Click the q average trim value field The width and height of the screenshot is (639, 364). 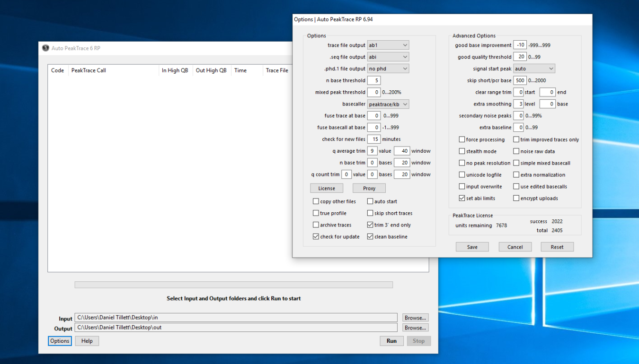click(373, 151)
